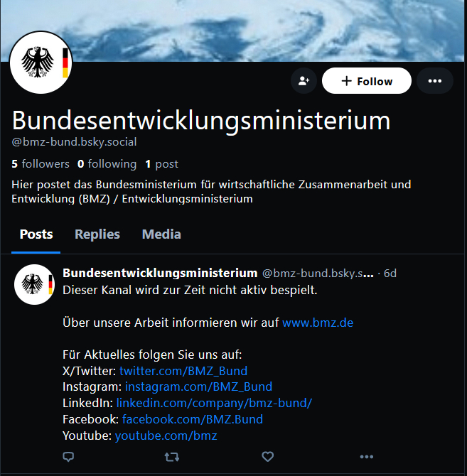
Task: Follow the Bundesentwicklungsministerium account
Action: (x=367, y=81)
